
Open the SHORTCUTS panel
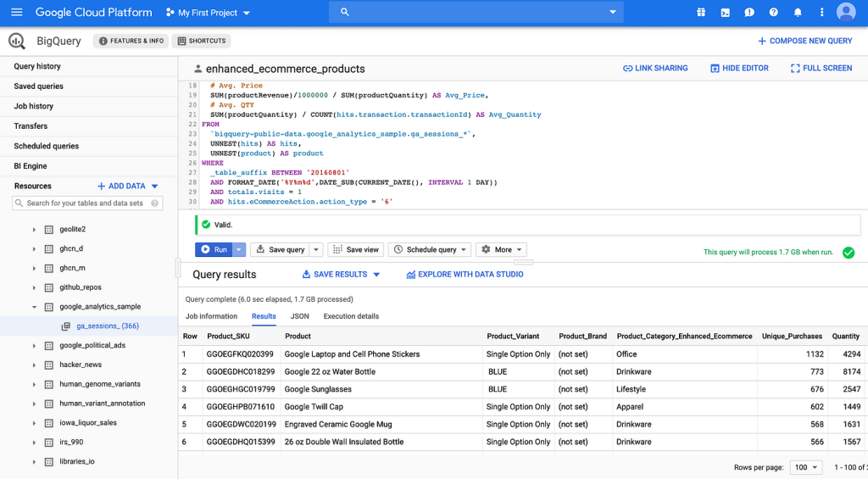tap(202, 41)
